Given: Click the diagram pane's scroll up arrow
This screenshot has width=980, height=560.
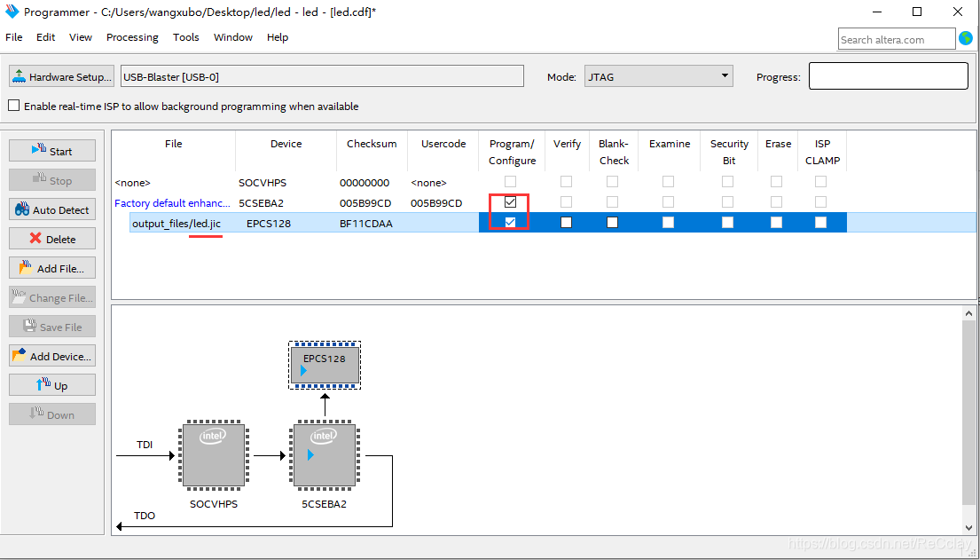Looking at the screenshot, I should click(969, 313).
